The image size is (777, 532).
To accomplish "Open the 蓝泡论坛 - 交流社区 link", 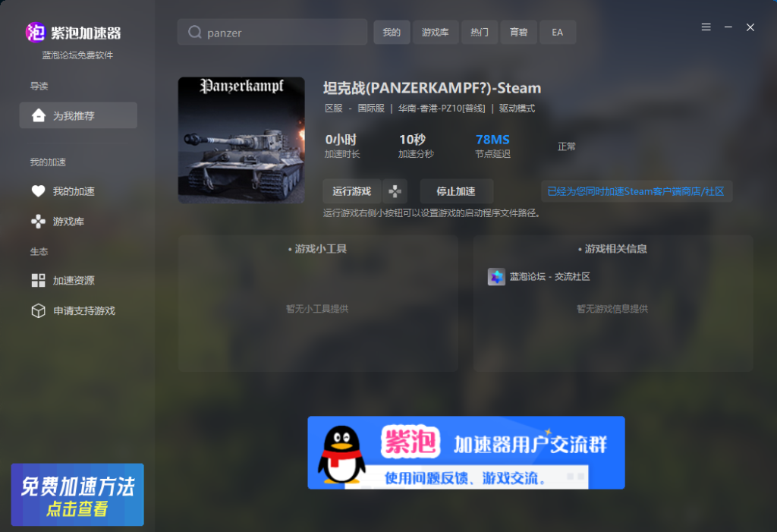I will (549, 277).
